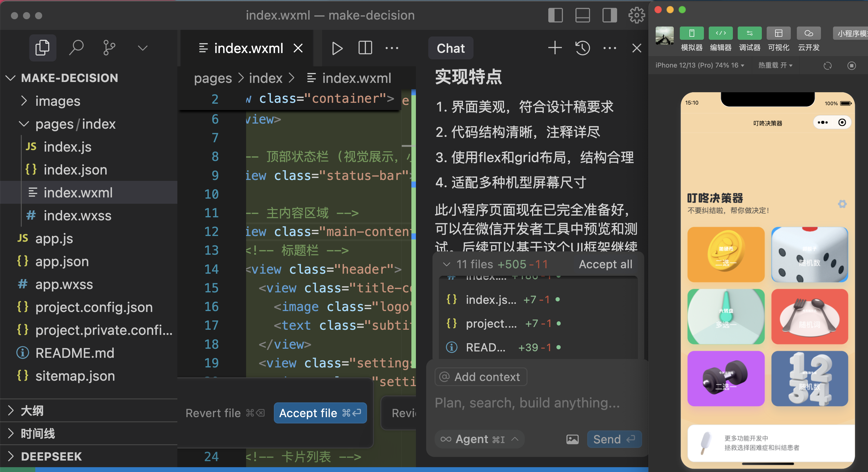Click the Accept file button
Screen dimensions: 868x472
[320, 413]
